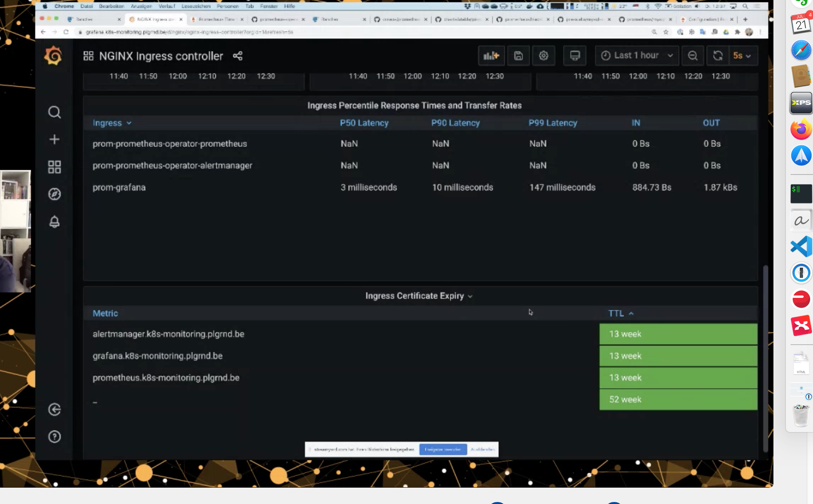
Task: Click the TV kiosk mode icon
Action: pyautogui.click(x=575, y=55)
